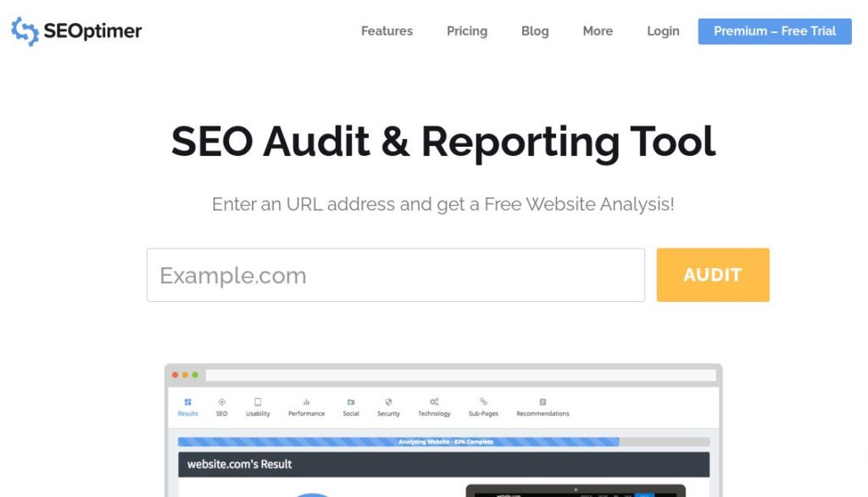
Task: Open the Recommendations tab icon in preview
Action: 543,402
